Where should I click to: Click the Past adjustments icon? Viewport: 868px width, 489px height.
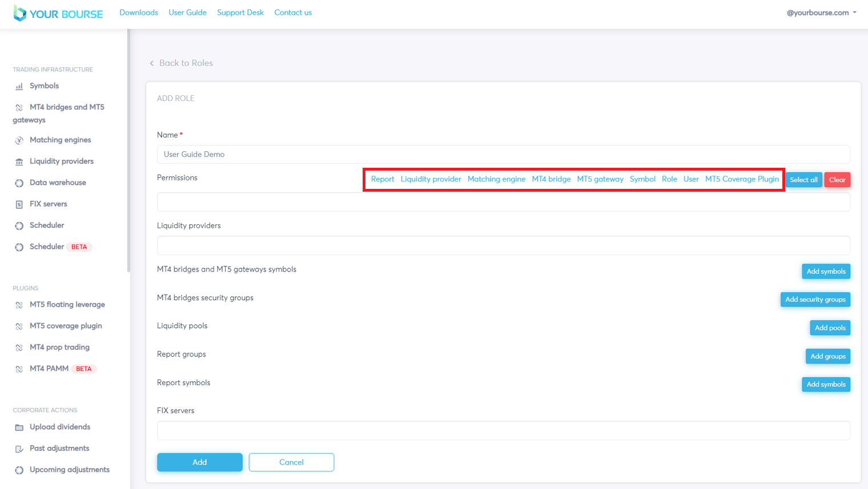[x=19, y=449]
